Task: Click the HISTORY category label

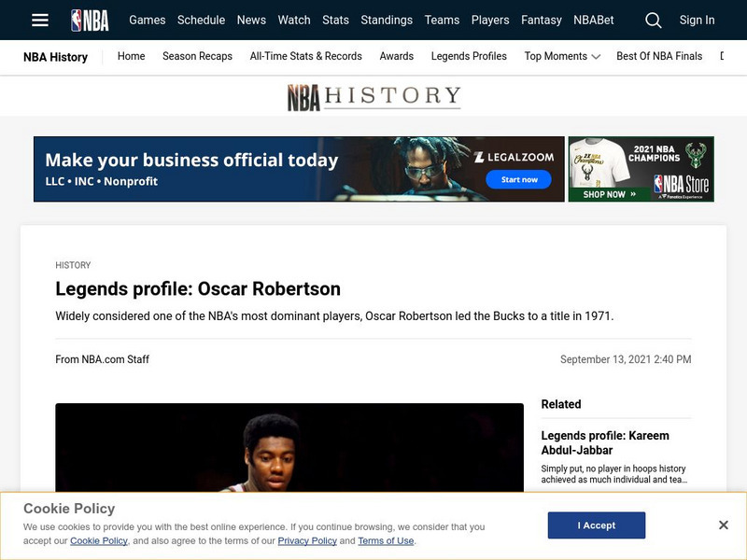Action: point(73,265)
